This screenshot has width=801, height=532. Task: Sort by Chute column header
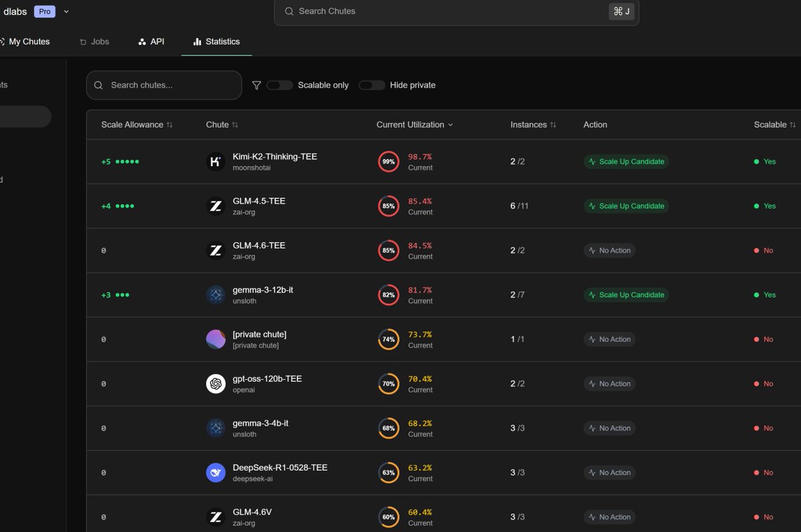pyautogui.click(x=222, y=125)
